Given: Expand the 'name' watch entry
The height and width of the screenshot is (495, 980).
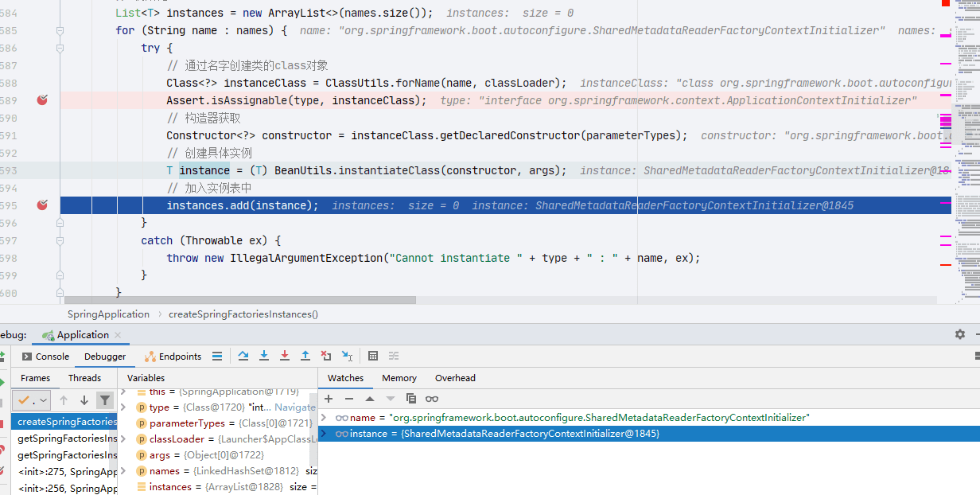Looking at the screenshot, I should click(x=325, y=418).
